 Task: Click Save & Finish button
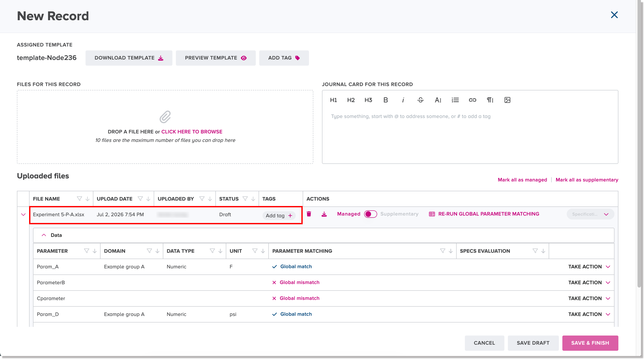[x=590, y=343]
